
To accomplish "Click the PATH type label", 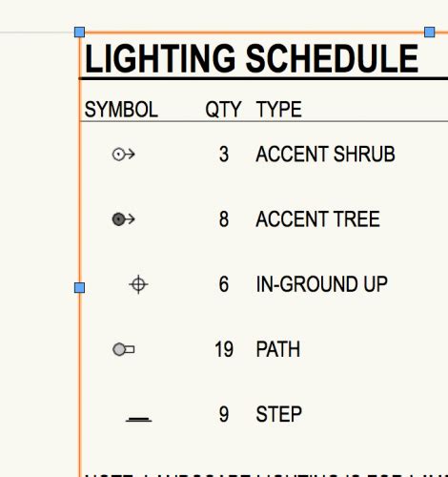I will [x=278, y=349].
